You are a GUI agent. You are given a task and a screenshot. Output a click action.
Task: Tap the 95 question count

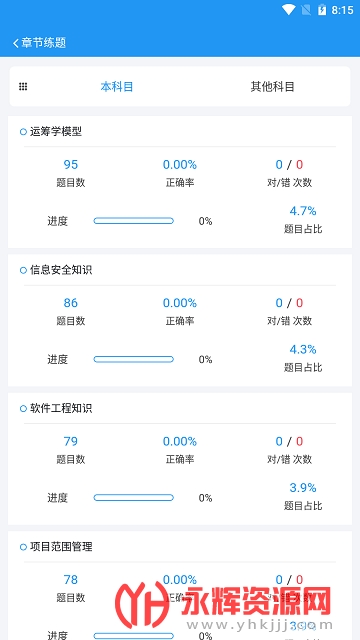(x=71, y=164)
